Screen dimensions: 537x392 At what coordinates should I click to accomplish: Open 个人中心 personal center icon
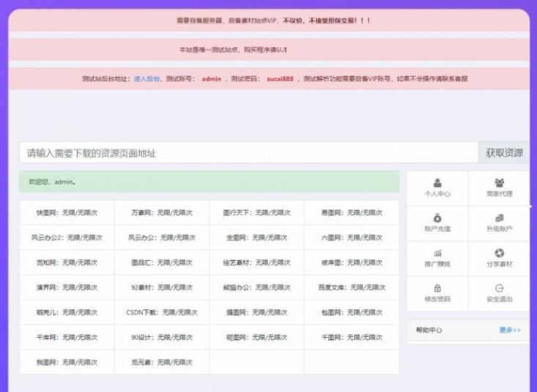tap(437, 182)
